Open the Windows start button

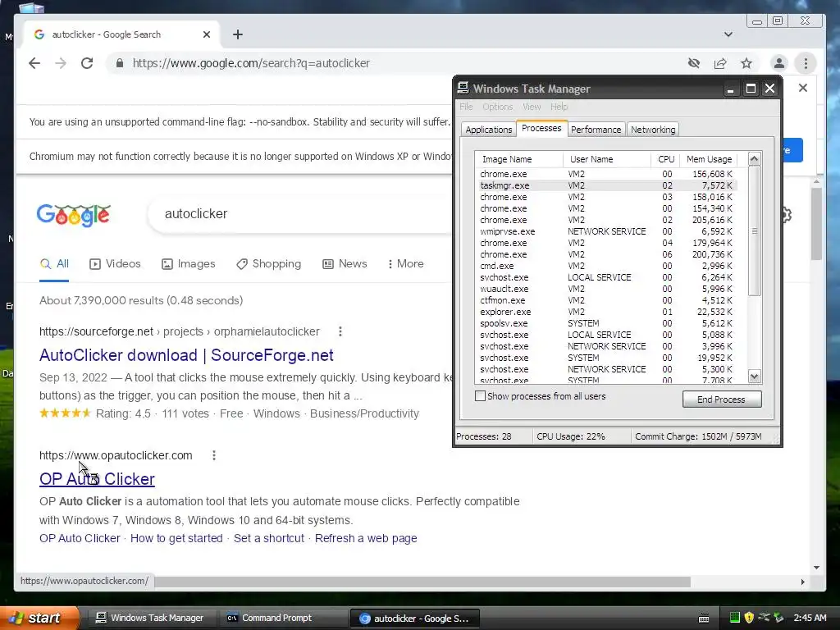pos(39,618)
